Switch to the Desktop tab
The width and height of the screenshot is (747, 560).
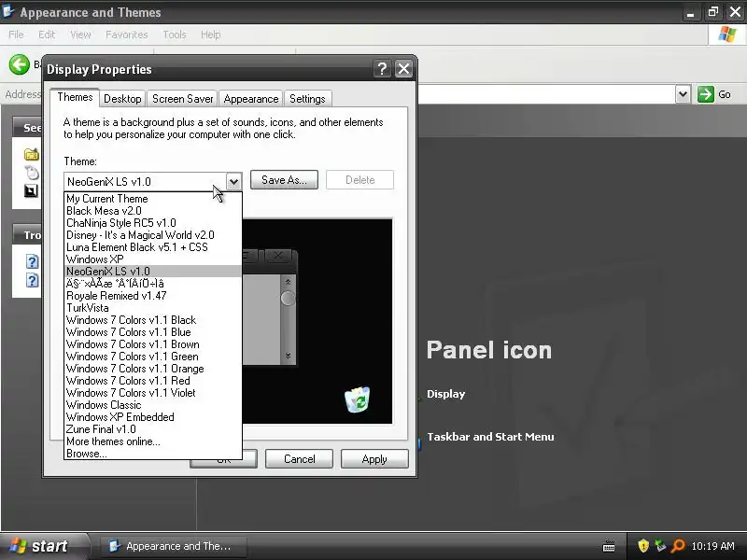(122, 99)
